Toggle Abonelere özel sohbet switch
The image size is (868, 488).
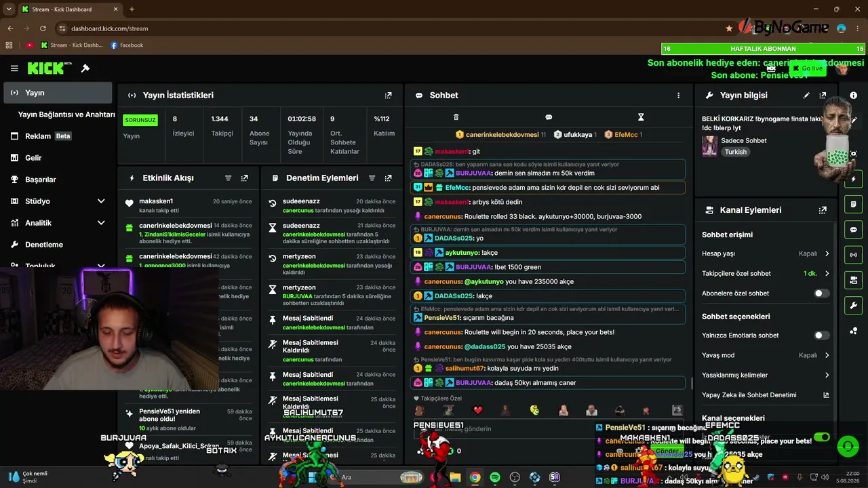(x=821, y=293)
